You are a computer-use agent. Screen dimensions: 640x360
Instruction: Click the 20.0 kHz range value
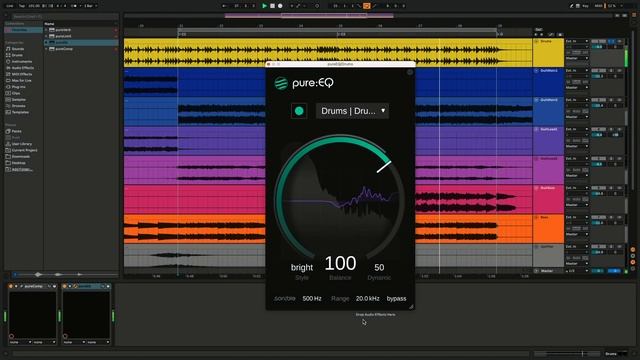pos(367,299)
